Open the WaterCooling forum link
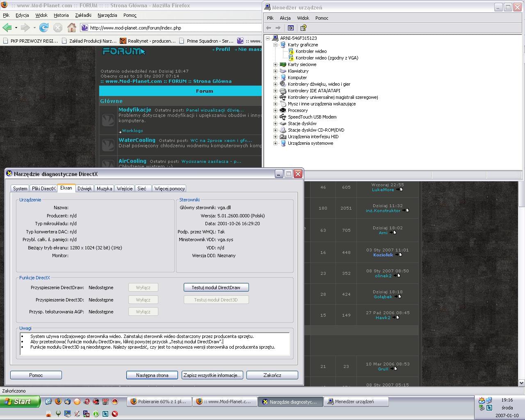The width and height of the screenshot is (525, 420). [x=137, y=140]
